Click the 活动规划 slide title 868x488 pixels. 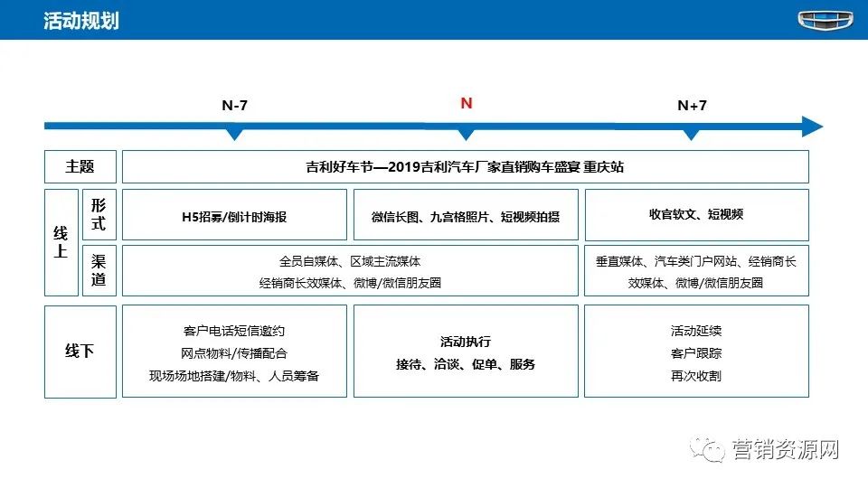coord(81,21)
